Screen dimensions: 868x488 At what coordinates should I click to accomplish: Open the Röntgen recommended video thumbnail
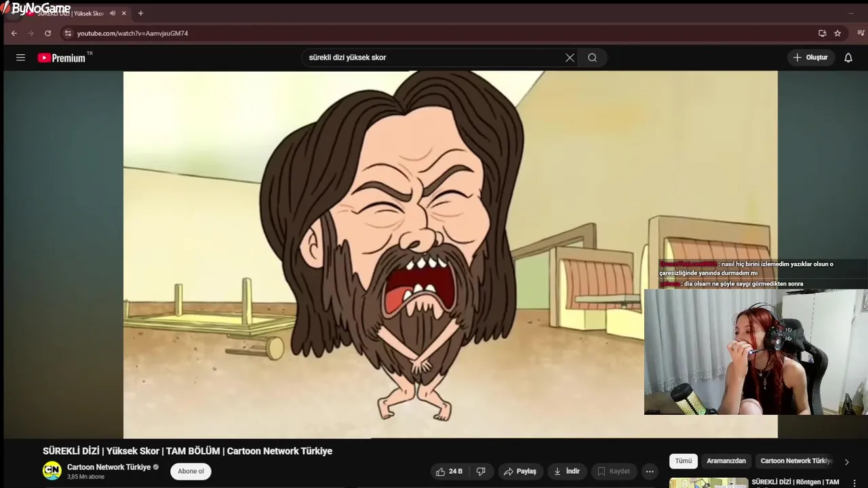coord(709,483)
